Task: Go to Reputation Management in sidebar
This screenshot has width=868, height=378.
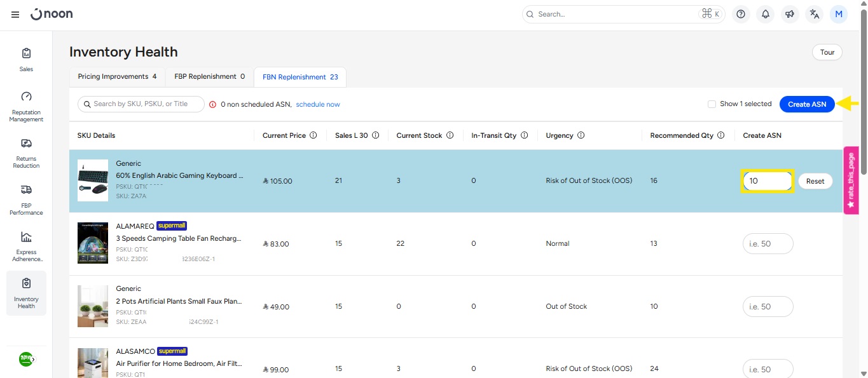Action: tap(26, 106)
